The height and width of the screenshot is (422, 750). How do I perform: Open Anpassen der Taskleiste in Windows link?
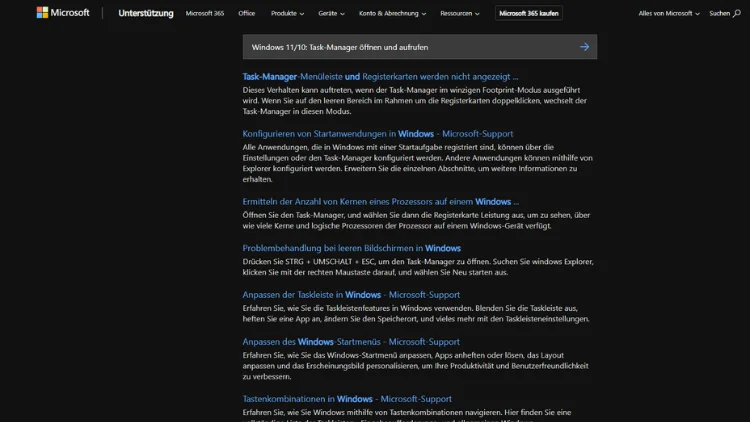(x=351, y=295)
